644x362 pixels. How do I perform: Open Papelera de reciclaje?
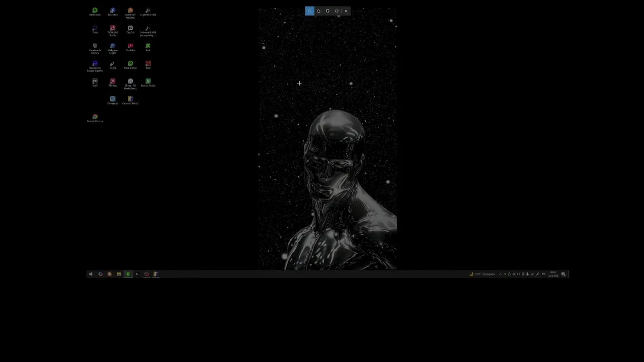coord(95,48)
